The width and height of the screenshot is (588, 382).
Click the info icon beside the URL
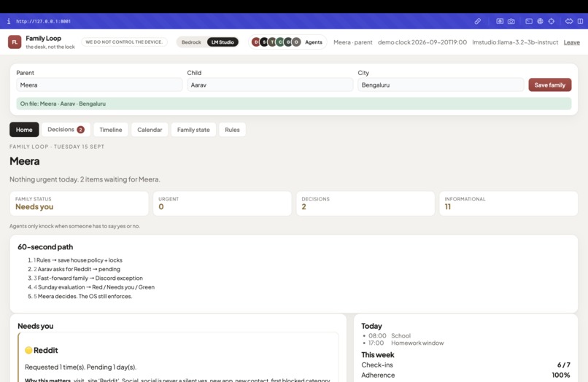coord(9,21)
